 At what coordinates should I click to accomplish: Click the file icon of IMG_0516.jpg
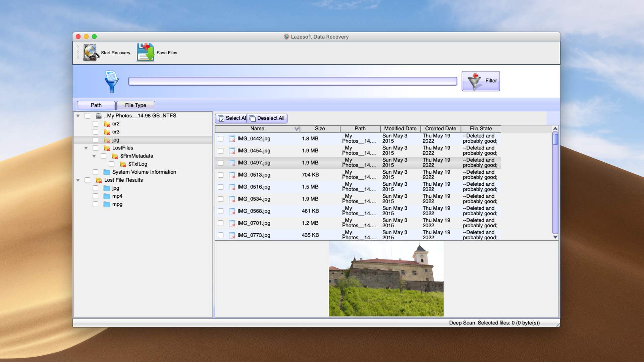pyautogui.click(x=232, y=187)
